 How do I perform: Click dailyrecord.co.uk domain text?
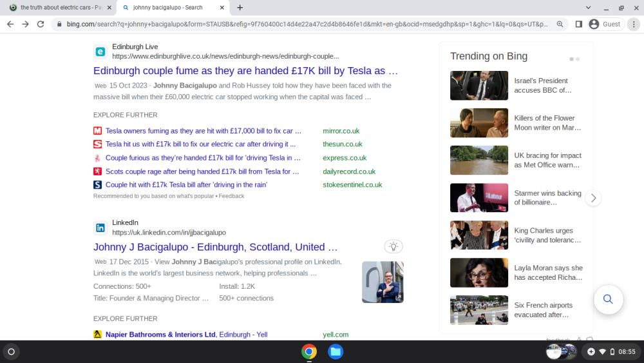point(349,172)
